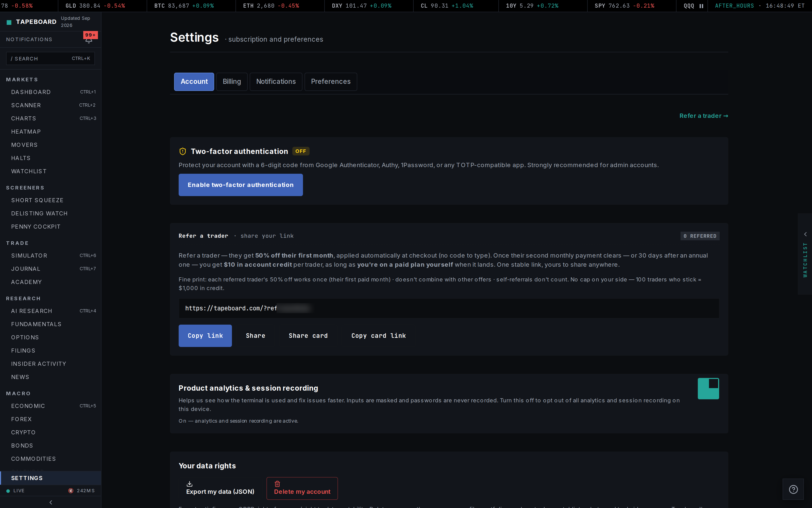Image resolution: width=812 pixels, height=508 pixels.
Task: Click Share card button
Action: [x=308, y=336]
